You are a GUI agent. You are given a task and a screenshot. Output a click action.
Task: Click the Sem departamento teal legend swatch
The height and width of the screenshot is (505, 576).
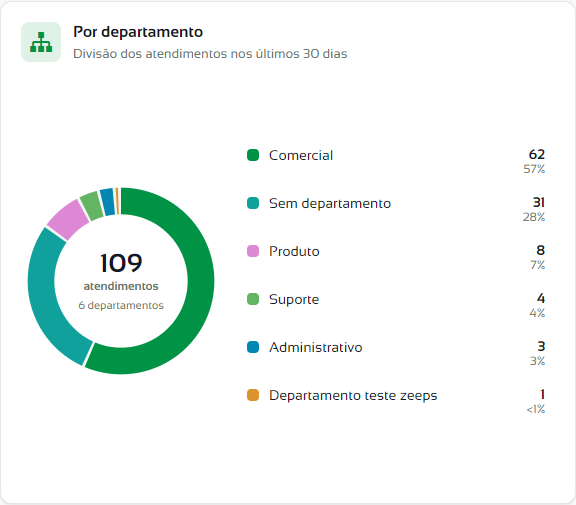253,203
